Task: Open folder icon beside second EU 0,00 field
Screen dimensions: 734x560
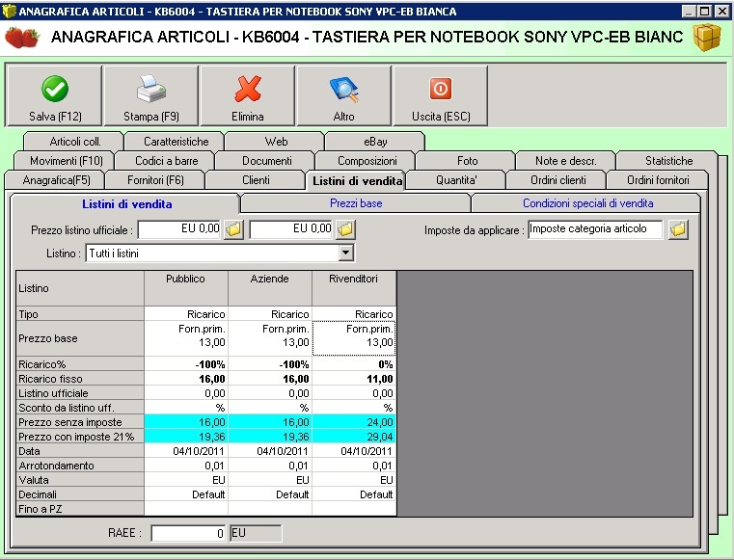Action: coord(345,229)
